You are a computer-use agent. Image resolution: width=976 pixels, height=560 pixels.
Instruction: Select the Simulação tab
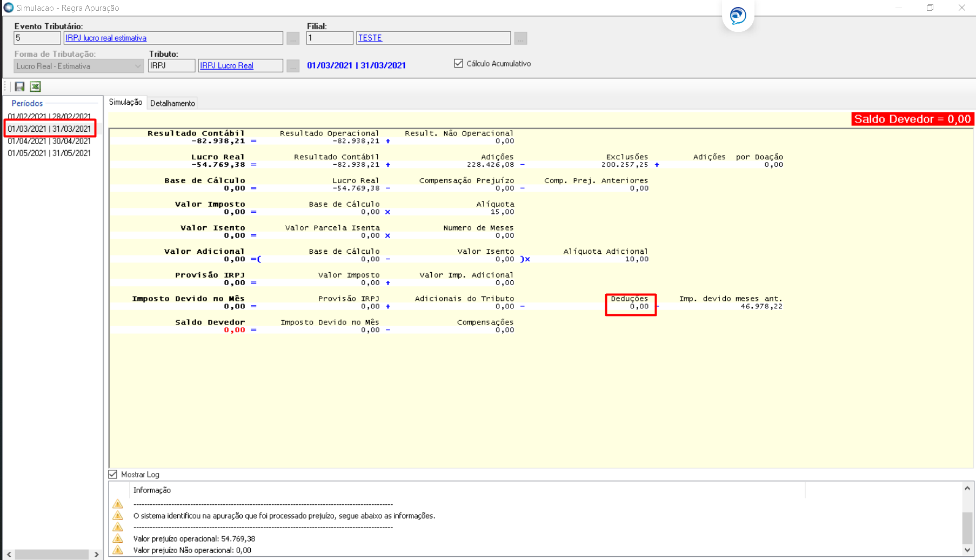pos(125,102)
